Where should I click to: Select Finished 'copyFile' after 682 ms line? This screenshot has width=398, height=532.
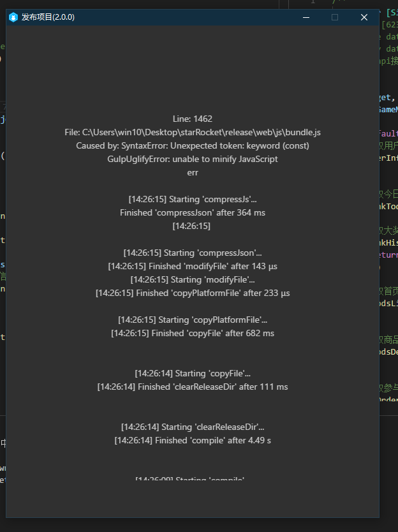coord(193,333)
